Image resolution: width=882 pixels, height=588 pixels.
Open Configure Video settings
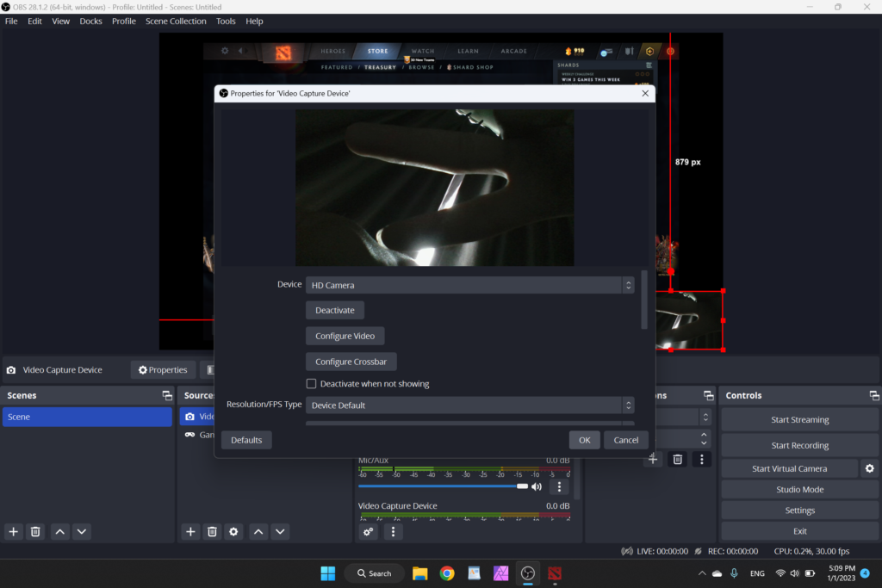tap(345, 336)
